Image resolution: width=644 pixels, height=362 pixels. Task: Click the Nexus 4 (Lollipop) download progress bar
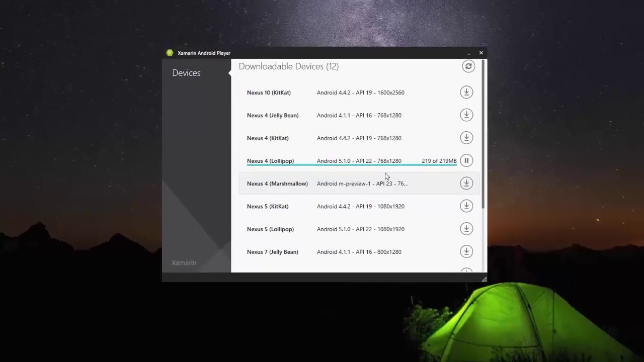click(x=352, y=165)
